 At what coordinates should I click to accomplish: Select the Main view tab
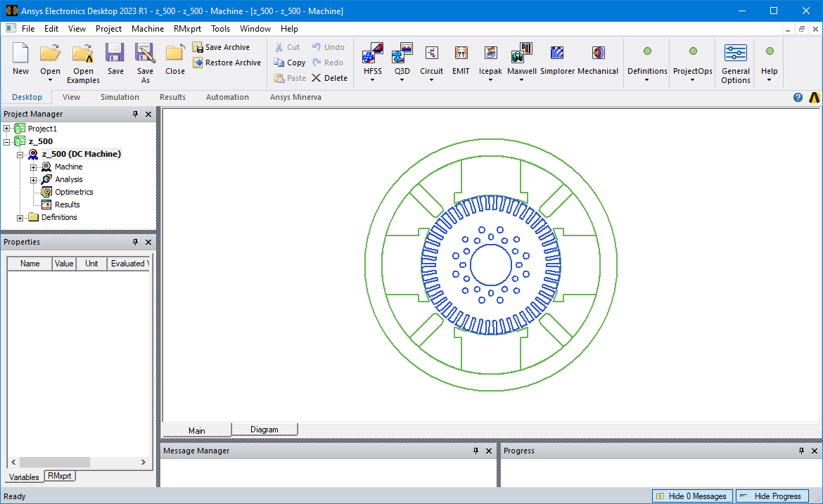[197, 430]
